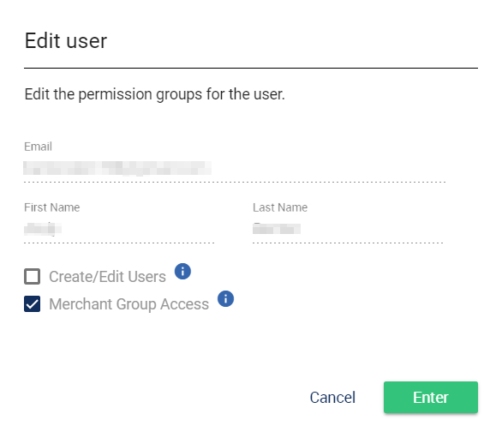Click the Merchant Group Access label text
This screenshot has width=502, height=438.
(129, 304)
